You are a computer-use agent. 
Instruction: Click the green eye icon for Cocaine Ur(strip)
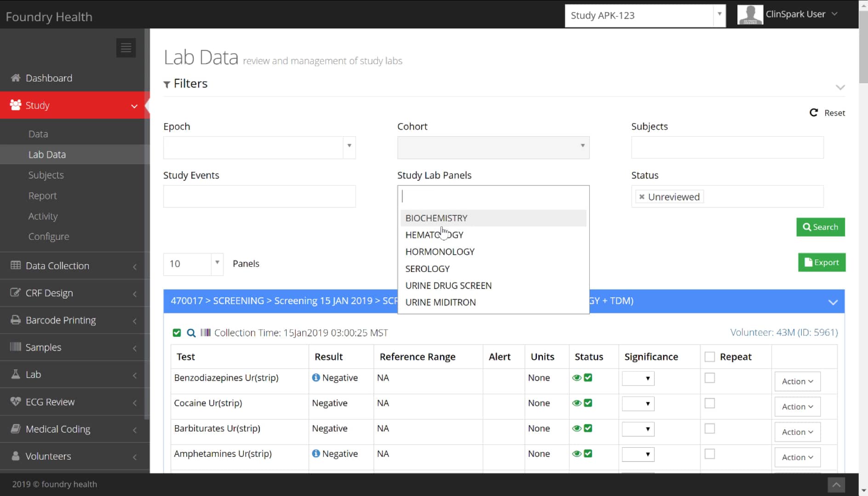click(x=577, y=403)
